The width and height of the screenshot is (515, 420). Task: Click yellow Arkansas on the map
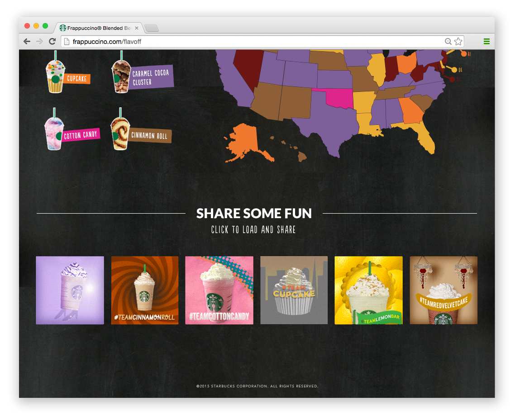coord(364,102)
